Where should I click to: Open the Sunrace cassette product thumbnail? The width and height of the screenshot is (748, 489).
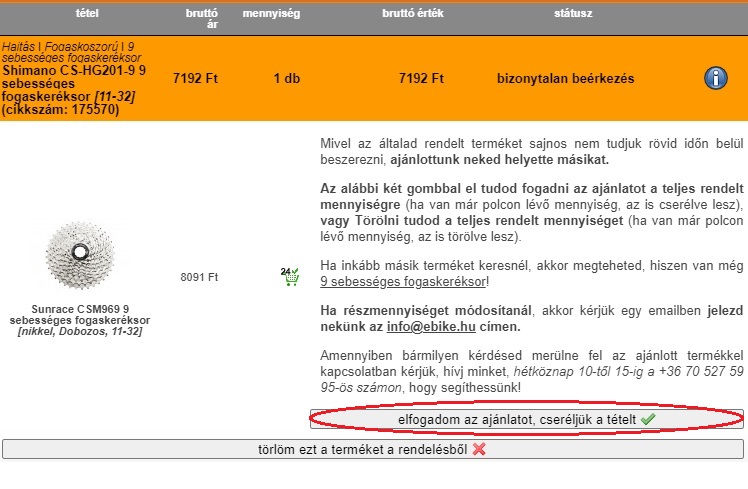point(80,254)
